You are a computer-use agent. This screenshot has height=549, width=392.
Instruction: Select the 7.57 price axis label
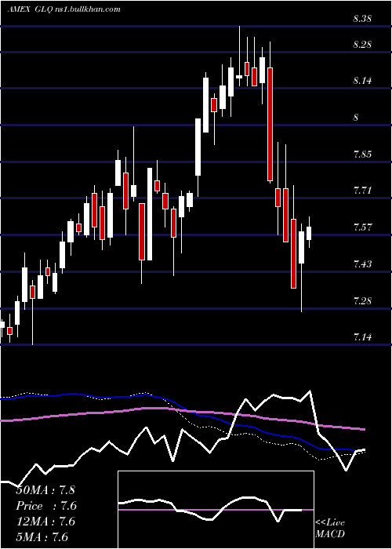[362, 227]
